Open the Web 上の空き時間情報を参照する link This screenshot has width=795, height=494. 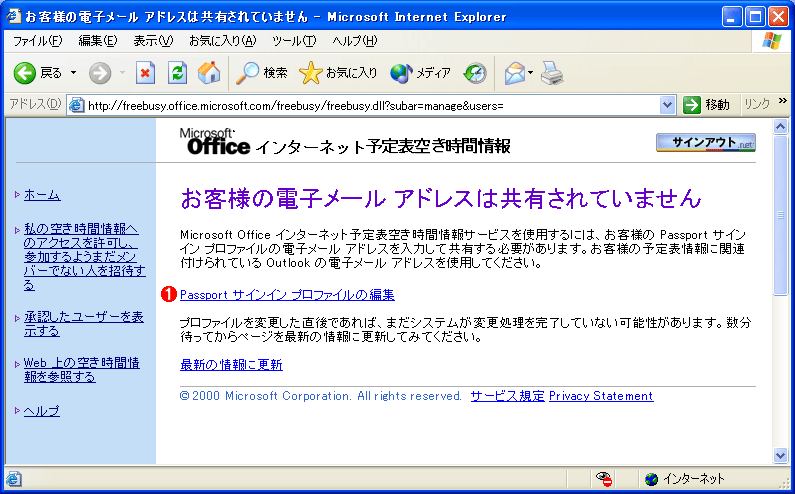[82, 370]
